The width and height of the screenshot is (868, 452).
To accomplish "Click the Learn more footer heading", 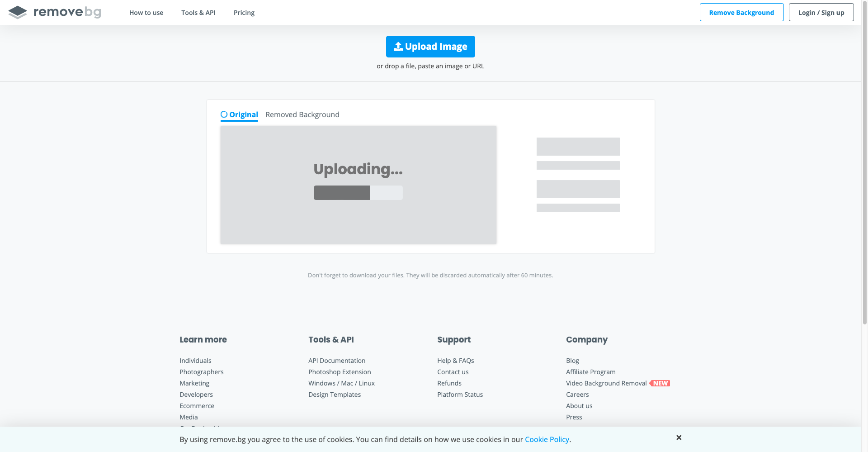I will pos(203,340).
